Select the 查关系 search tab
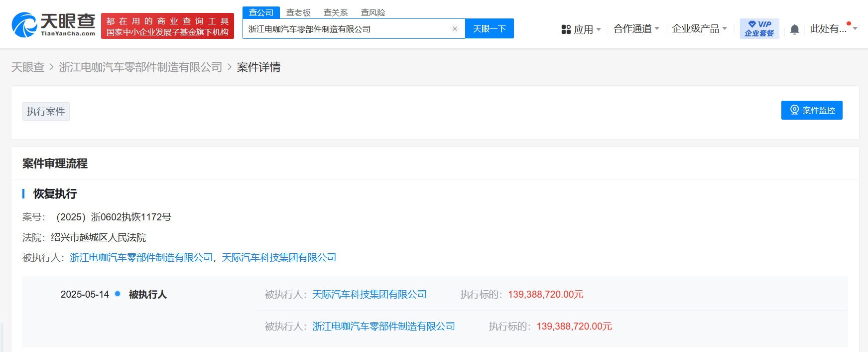The height and width of the screenshot is (352, 868). pos(336,12)
